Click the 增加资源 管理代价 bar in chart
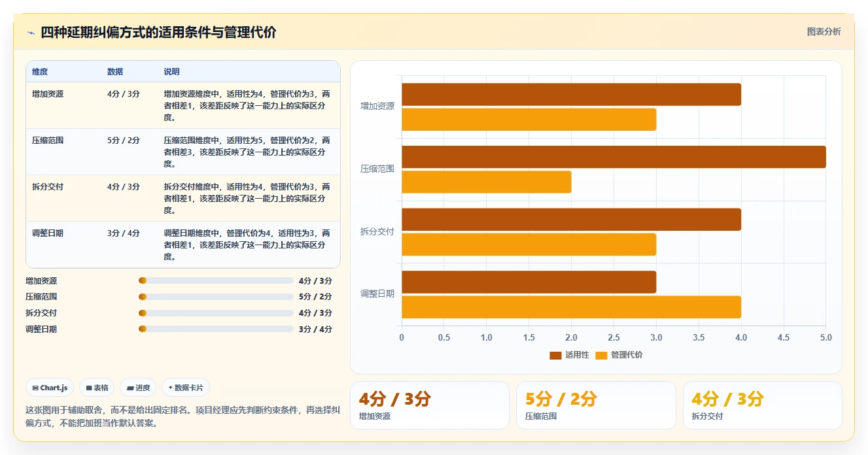 529,120
